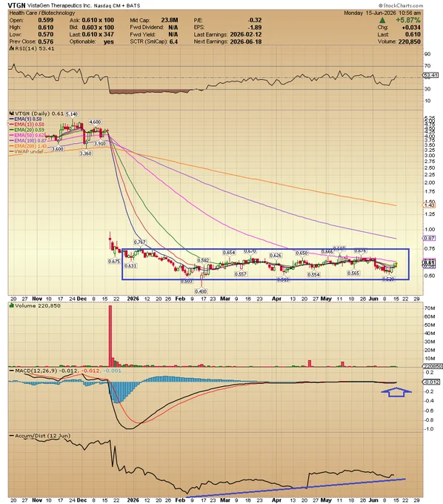Click the 0.675 price label
The width and height of the screenshot is (443, 504).
(114, 262)
